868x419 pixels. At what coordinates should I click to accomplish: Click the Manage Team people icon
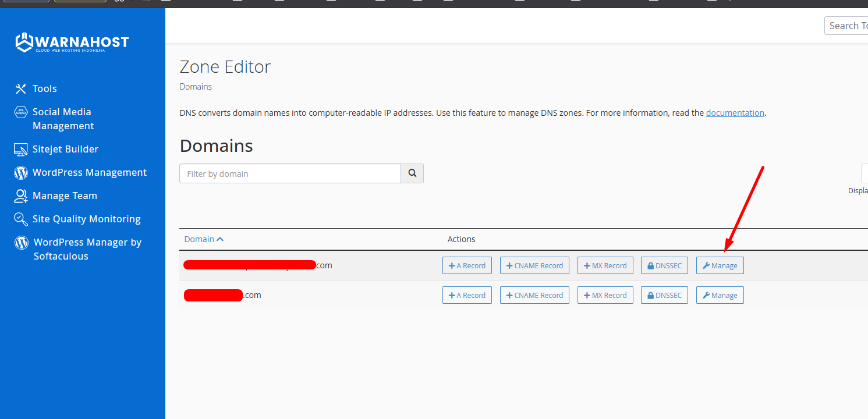(20, 196)
